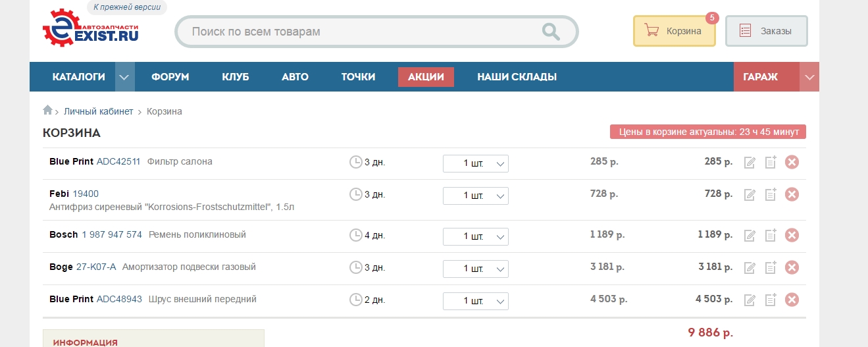Viewport: 868px width, 347px height.
Task: Click the cart total 9 886 р.
Action: tap(711, 333)
